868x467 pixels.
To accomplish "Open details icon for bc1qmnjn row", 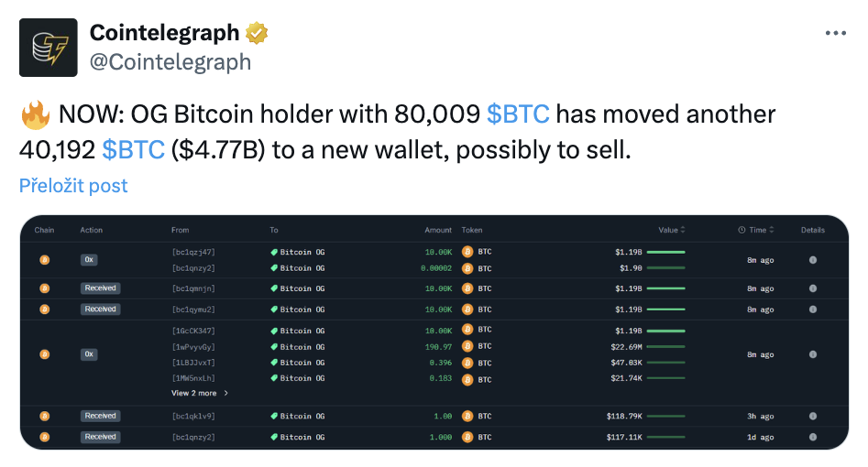I will (x=813, y=288).
